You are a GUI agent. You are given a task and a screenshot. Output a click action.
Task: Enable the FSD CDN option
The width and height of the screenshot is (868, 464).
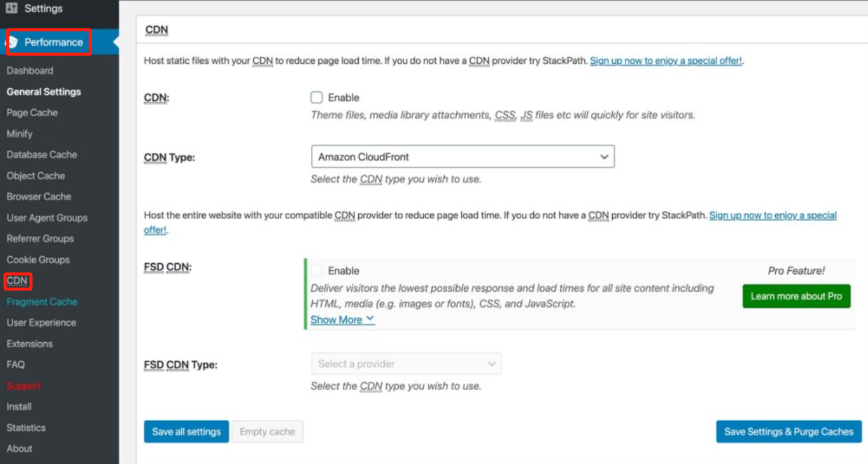point(316,270)
